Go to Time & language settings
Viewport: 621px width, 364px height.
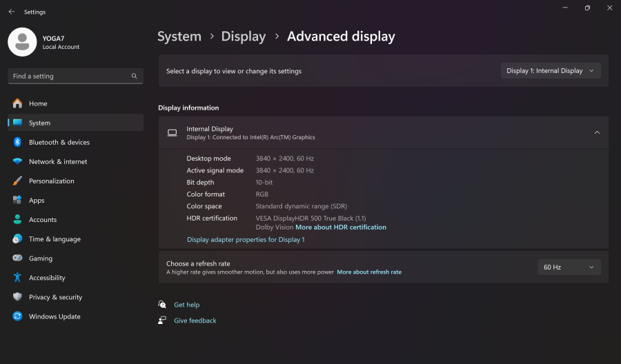[x=55, y=239]
